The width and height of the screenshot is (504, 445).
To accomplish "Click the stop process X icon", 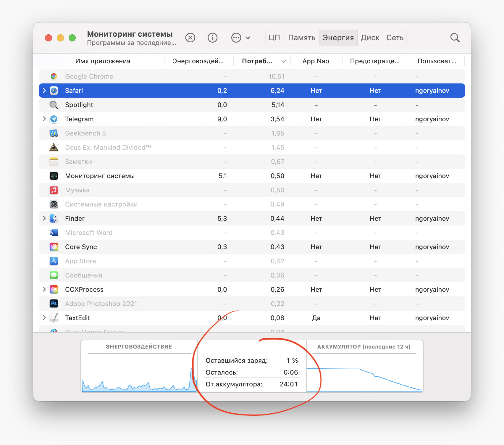I will click(x=190, y=38).
